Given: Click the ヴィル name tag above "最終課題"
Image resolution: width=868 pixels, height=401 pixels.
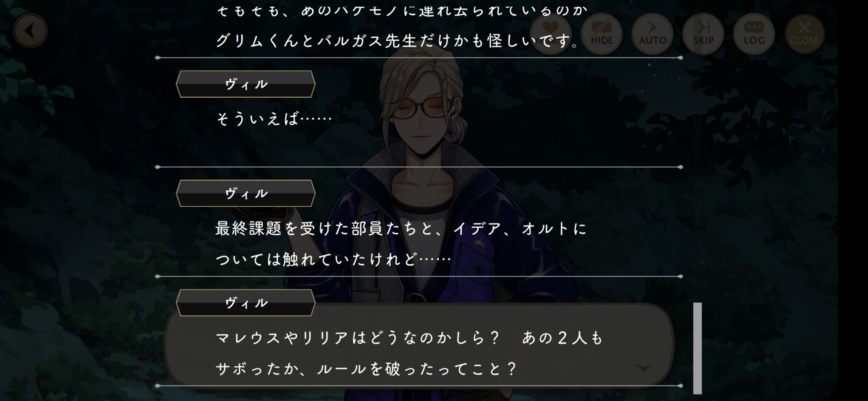Looking at the screenshot, I should (x=246, y=193).
